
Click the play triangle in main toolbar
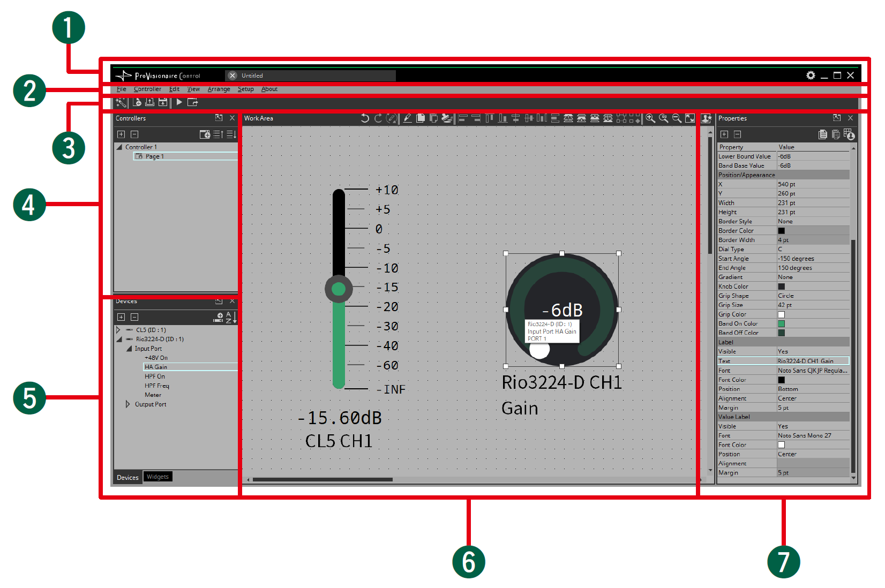[179, 102]
